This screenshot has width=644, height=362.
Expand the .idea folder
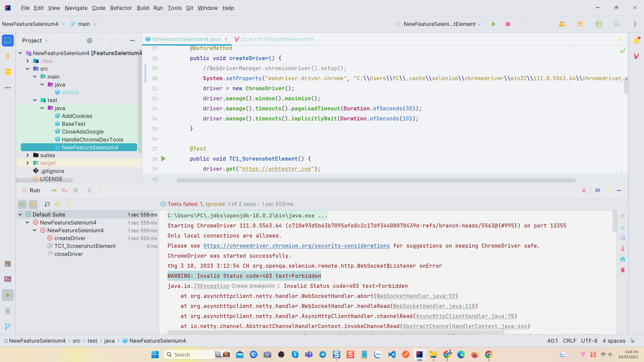(x=28, y=61)
